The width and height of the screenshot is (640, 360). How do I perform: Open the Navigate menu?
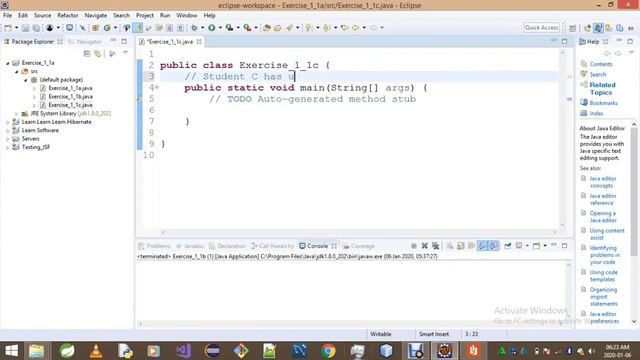coord(96,15)
